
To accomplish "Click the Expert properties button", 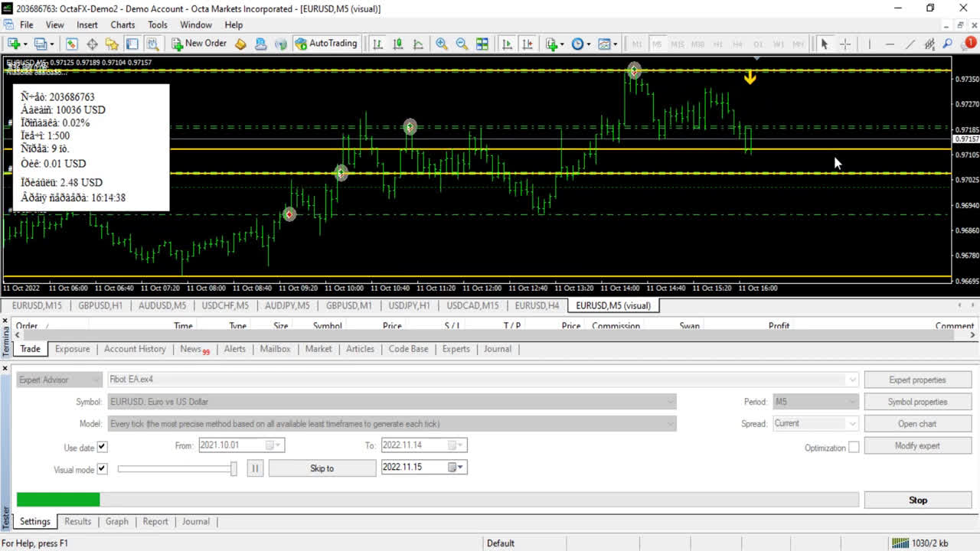I will pos(917,380).
